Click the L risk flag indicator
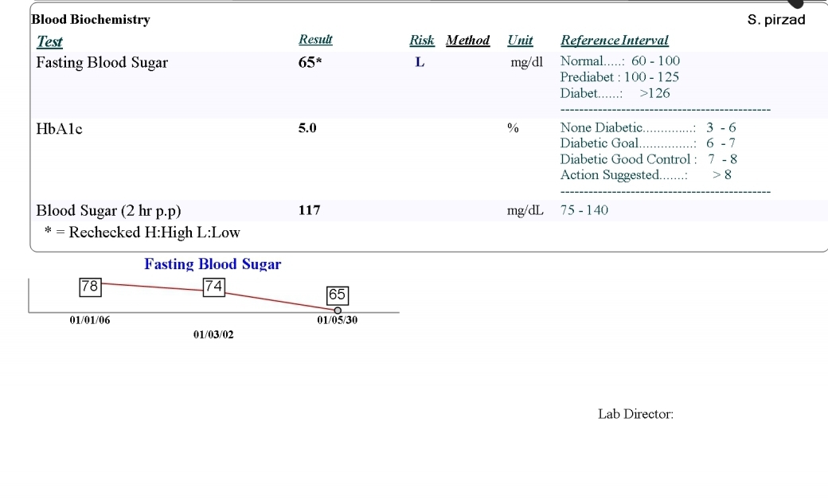 pyautogui.click(x=420, y=62)
